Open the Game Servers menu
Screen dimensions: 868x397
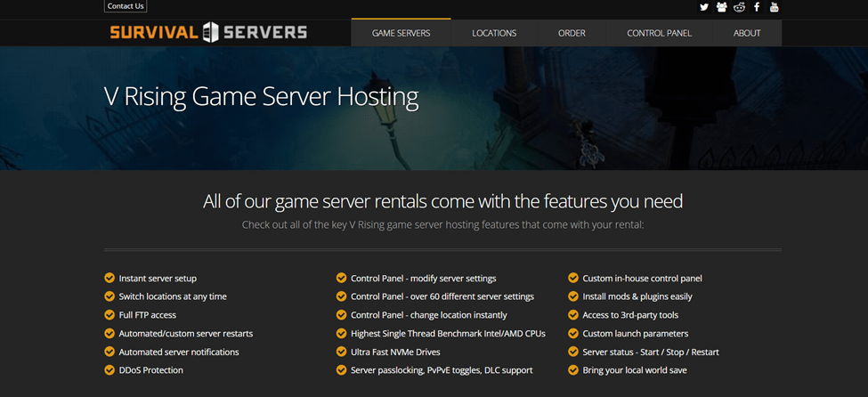(401, 33)
